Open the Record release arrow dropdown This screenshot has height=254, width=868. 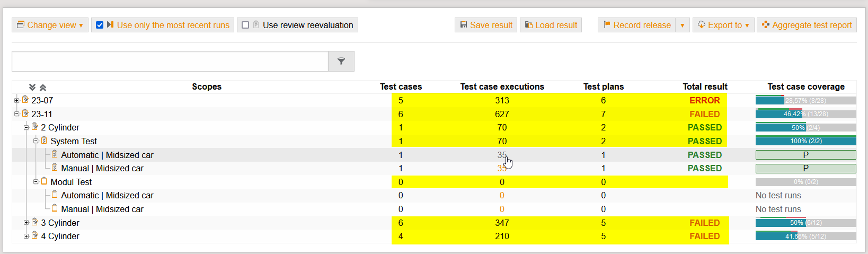tap(682, 25)
